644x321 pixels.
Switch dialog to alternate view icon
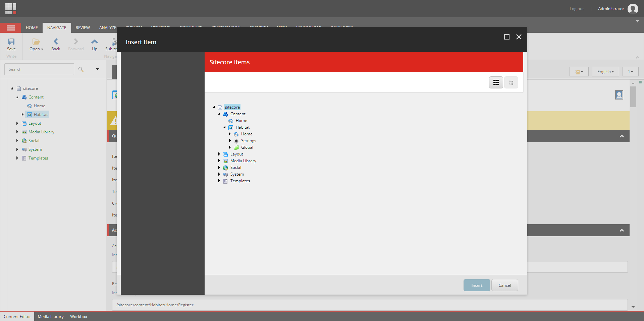pyautogui.click(x=511, y=82)
